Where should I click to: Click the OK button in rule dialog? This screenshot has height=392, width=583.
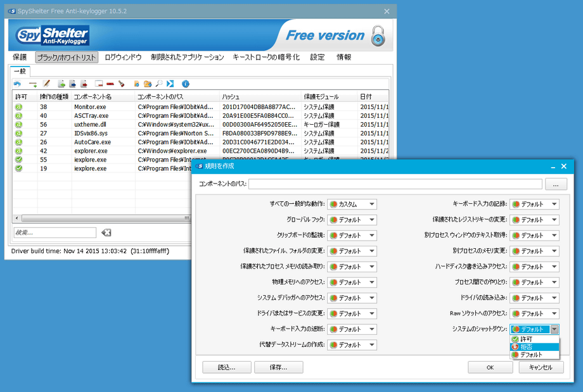coord(490,367)
